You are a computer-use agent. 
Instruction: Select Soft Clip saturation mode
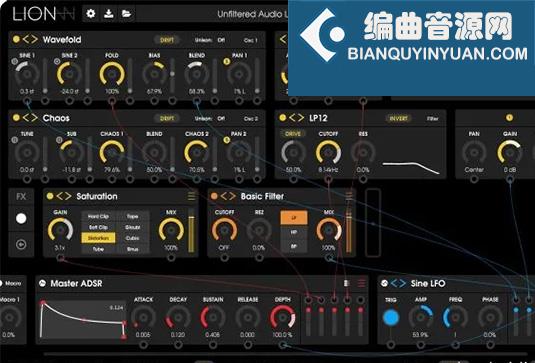(x=98, y=227)
